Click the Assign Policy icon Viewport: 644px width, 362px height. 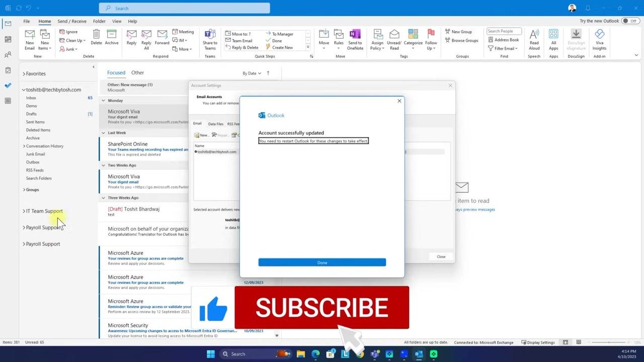(377, 40)
